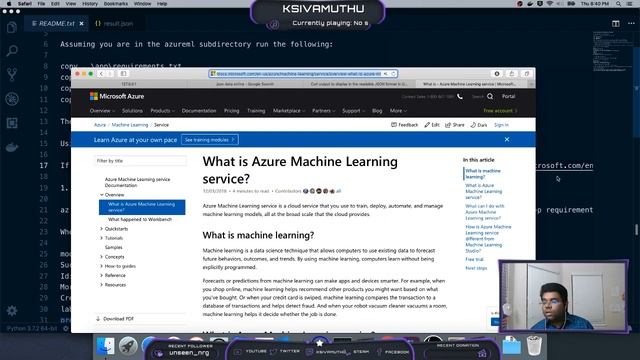
Task: Expand the Tutorials tree section
Action: coord(111,238)
